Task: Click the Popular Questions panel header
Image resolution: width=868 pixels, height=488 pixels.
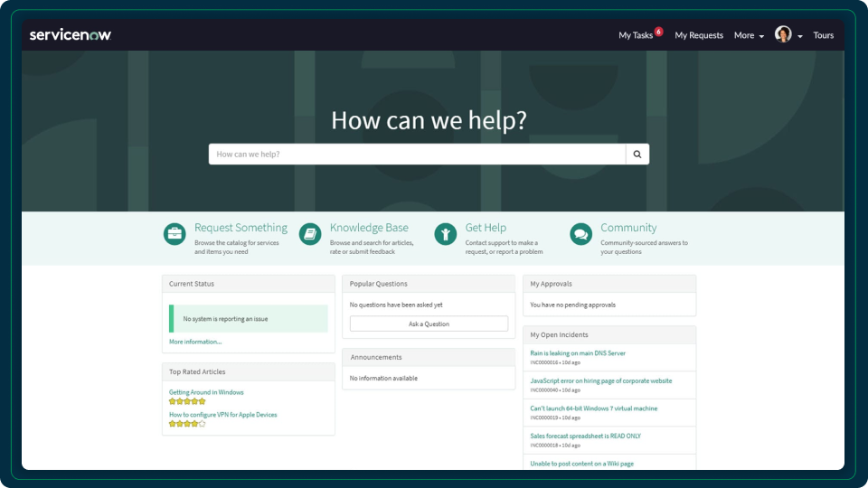Action: (x=429, y=284)
